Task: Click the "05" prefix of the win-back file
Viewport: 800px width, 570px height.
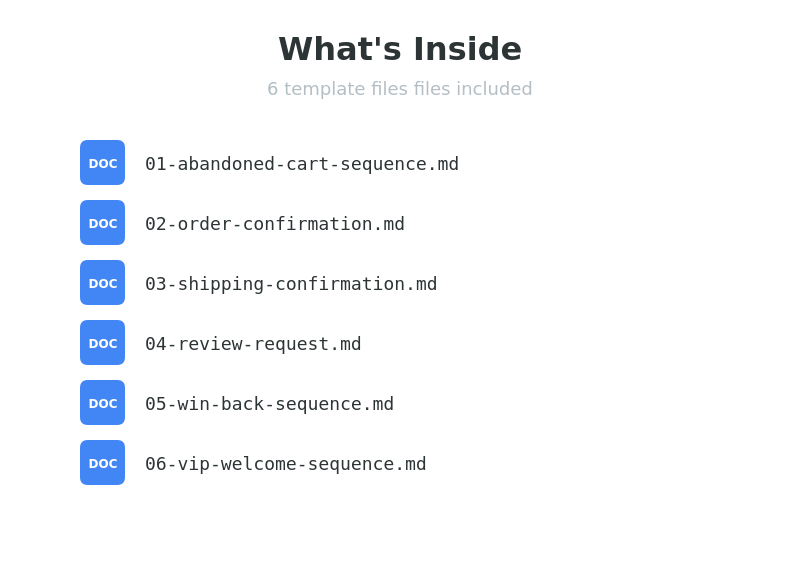Action: 156,404
